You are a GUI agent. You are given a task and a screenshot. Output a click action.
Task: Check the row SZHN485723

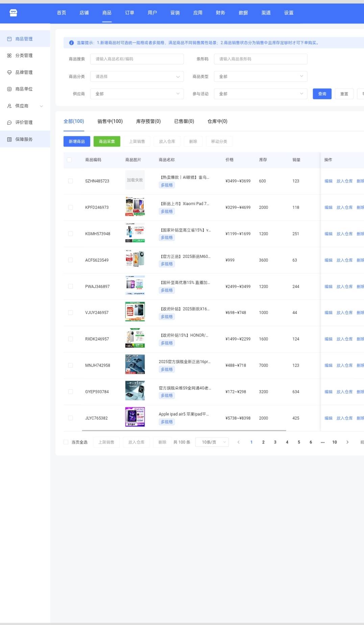[x=71, y=181]
